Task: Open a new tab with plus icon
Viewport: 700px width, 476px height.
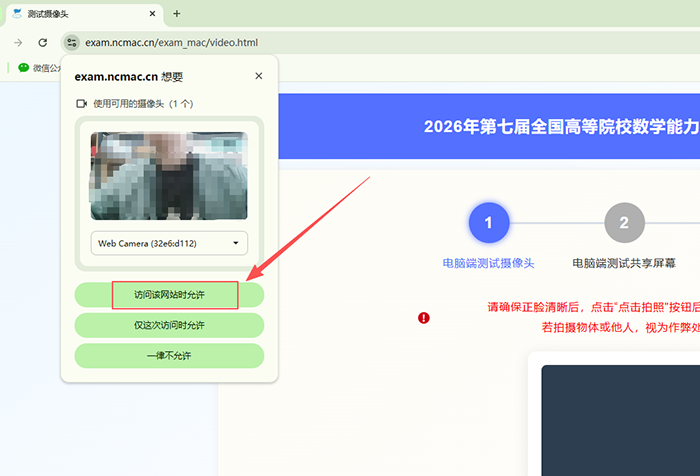Action: (177, 14)
